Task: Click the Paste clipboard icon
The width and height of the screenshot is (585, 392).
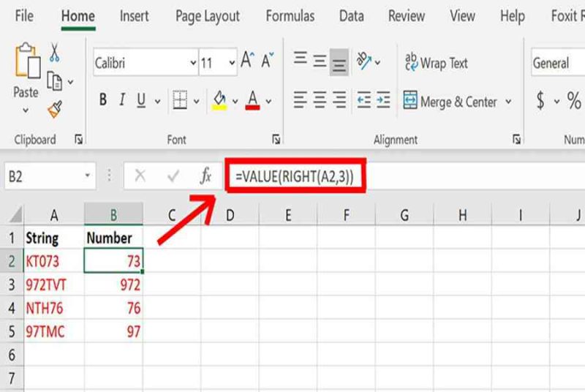Action: coord(27,61)
